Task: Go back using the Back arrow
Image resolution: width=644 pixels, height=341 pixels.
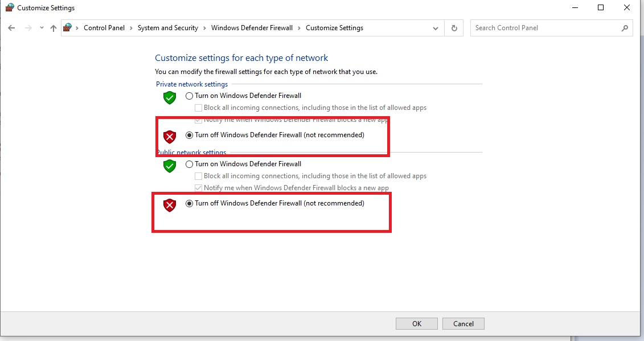Action: [11, 28]
